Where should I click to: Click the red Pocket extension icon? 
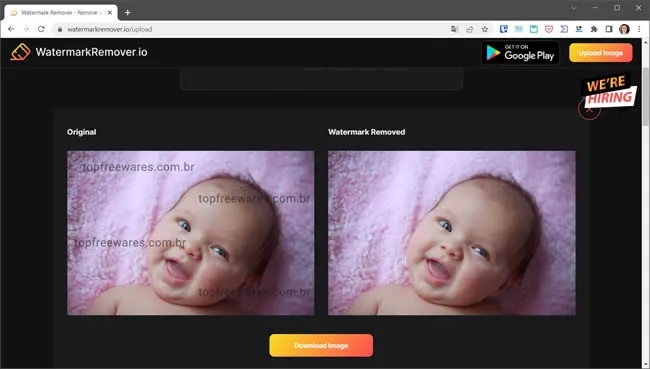tap(549, 29)
